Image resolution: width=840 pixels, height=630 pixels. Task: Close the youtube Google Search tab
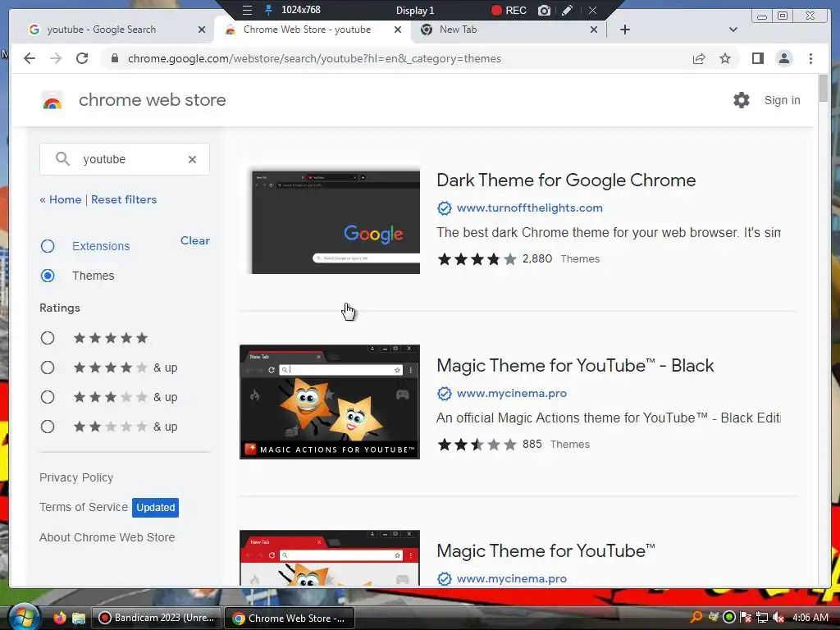[202, 30]
